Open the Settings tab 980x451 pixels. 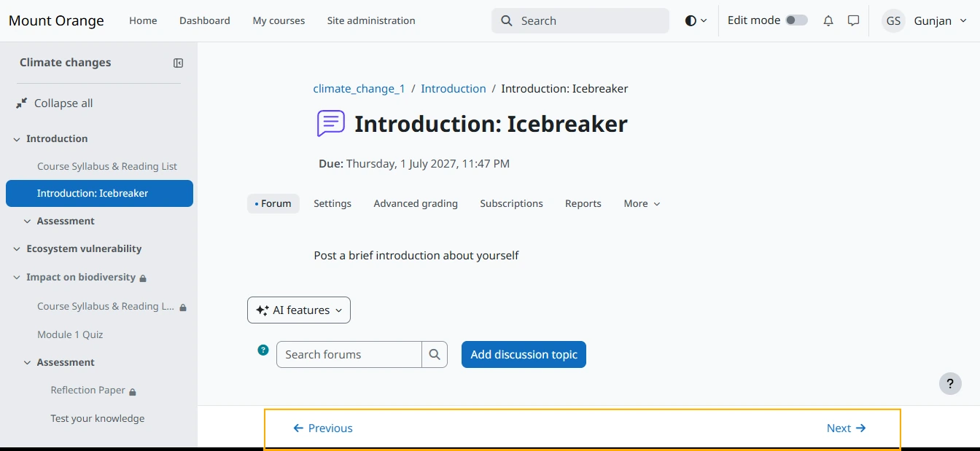(332, 204)
